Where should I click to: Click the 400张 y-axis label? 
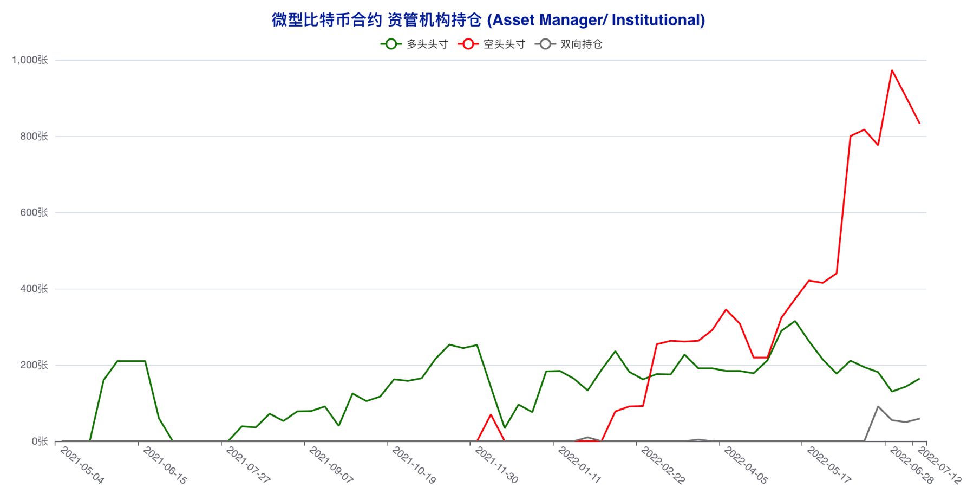[34, 289]
